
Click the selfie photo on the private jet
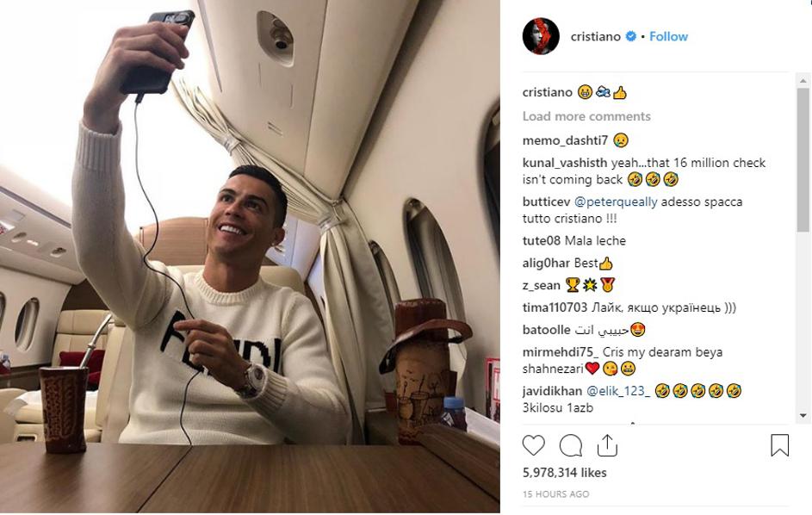click(250, 257)
